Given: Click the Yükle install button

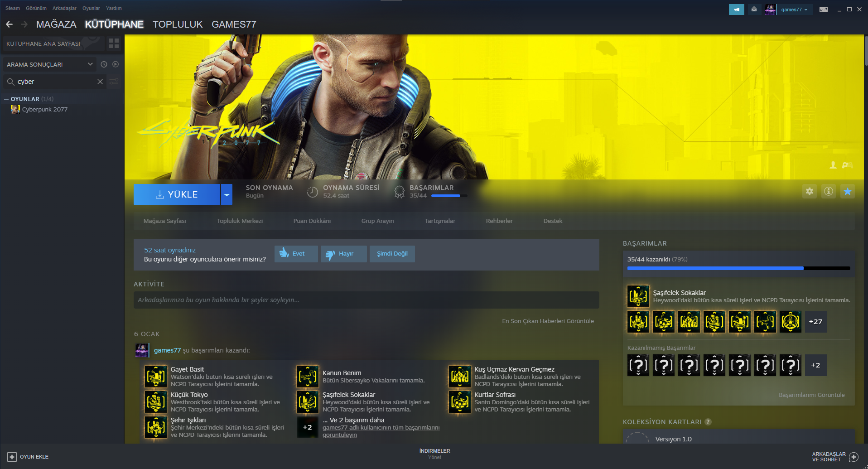Looking at the screenshot, I should [177, 194].
